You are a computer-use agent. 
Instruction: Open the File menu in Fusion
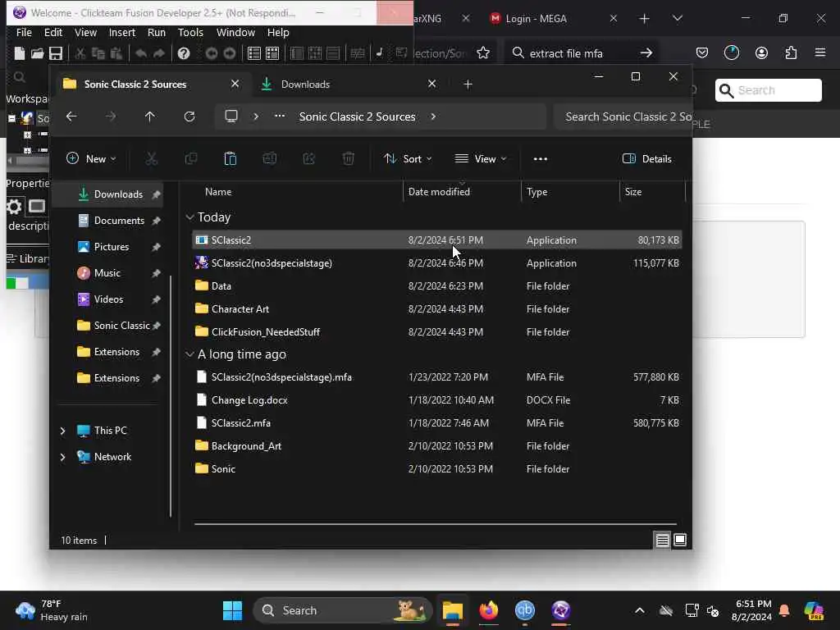pos(24,32)
